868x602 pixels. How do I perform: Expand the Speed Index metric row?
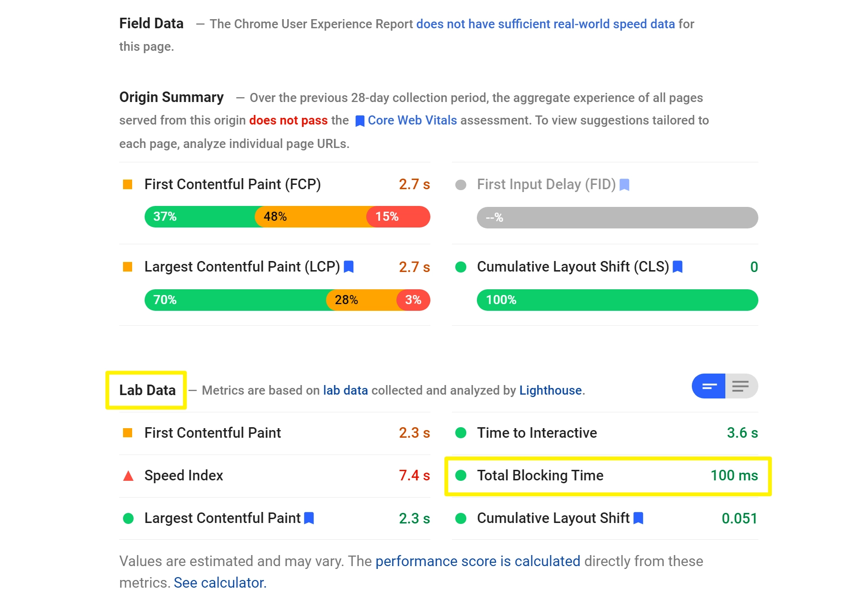275,476
